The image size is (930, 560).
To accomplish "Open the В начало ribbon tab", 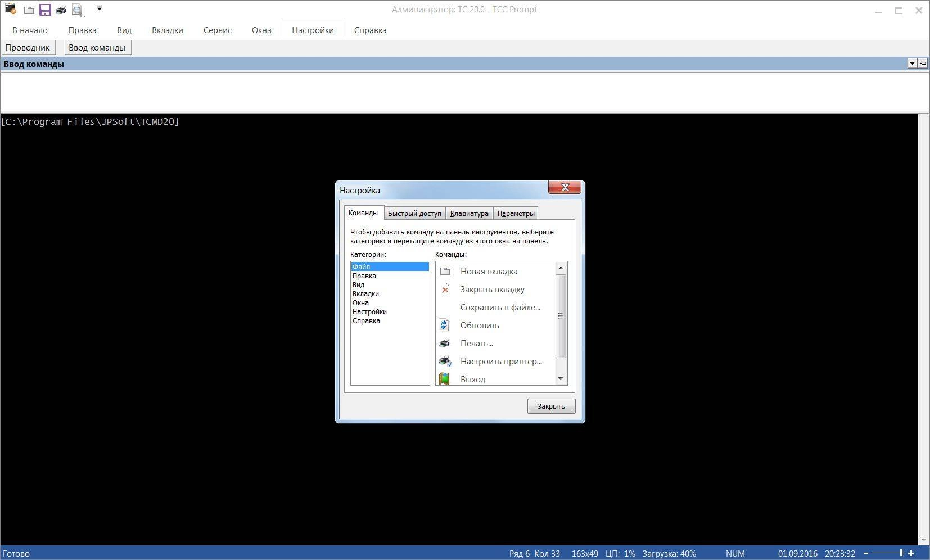I will click(30, 30).
